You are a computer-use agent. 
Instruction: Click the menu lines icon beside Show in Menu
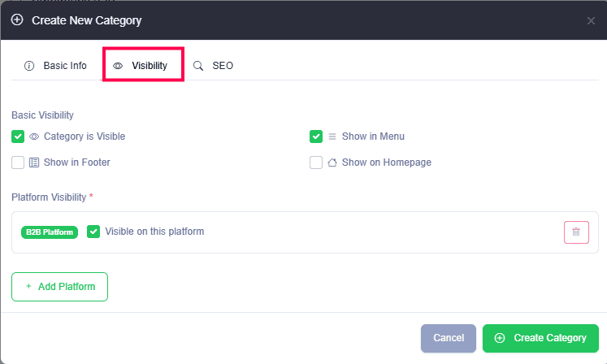[332, 136]
